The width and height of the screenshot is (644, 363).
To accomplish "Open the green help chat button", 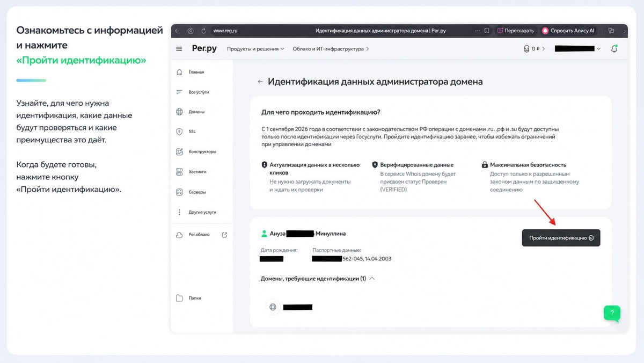I will 612,313.
